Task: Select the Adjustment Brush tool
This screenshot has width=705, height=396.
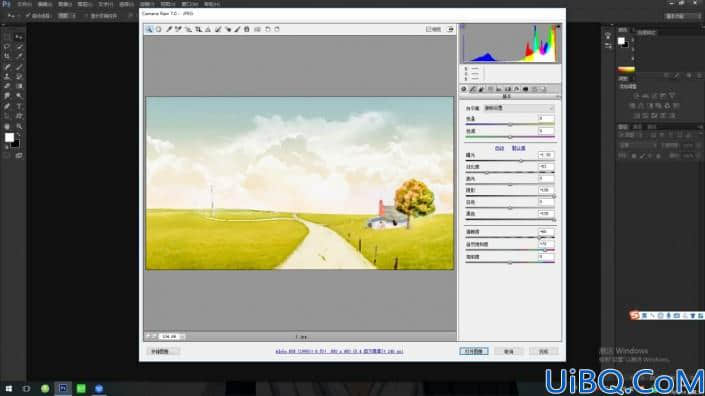Action: click(x=237, y=29)
